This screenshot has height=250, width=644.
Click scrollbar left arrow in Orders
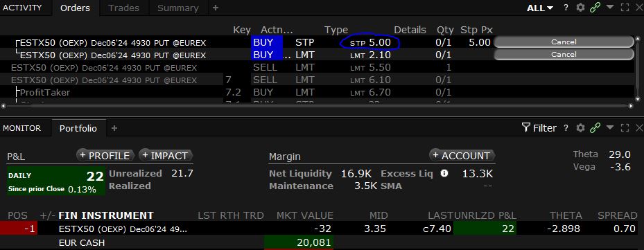click(x=3, y=106)
